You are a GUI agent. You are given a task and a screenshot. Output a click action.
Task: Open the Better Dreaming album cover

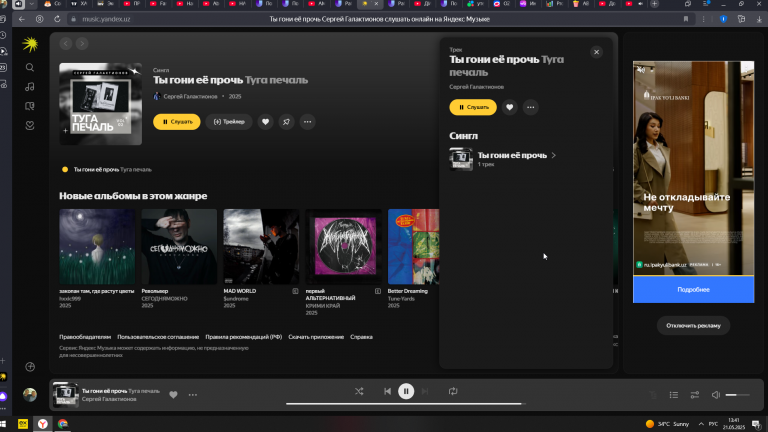pos(413,246)
